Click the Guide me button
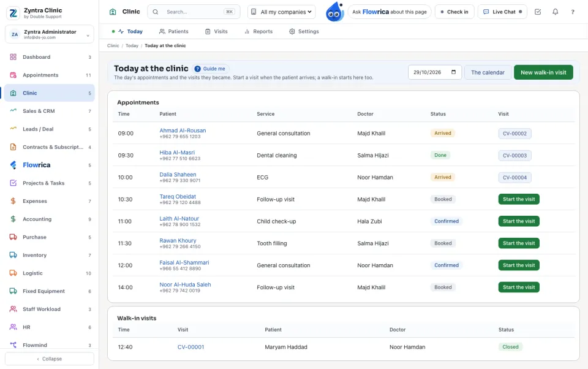Viewport: 588px width, 369px height. tap(210, 69)
